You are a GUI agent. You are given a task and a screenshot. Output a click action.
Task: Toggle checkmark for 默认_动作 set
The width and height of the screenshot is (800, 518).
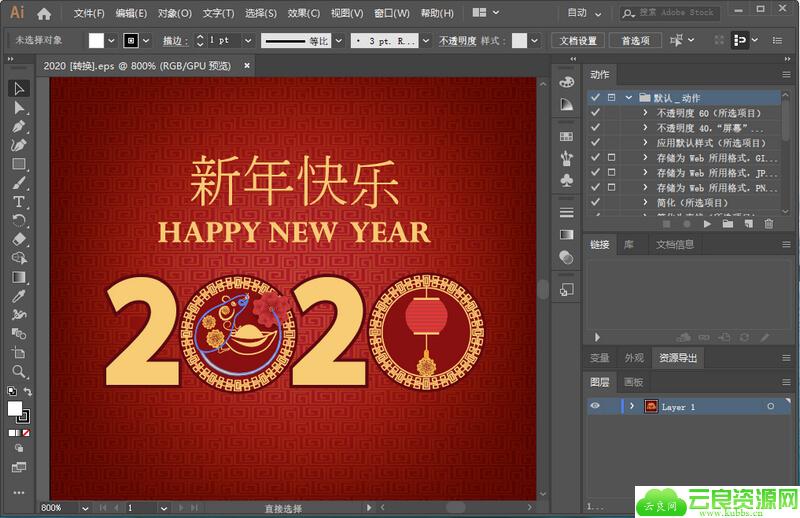595,97
